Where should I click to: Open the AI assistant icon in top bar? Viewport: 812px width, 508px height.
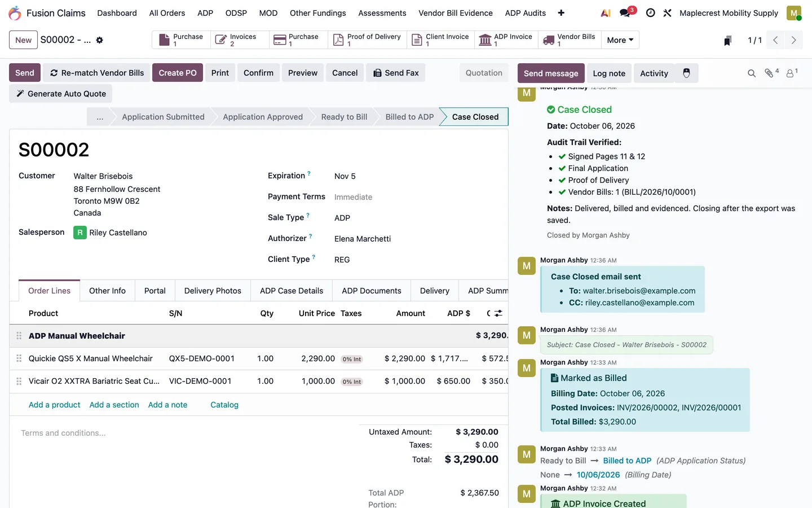point(606,13)
